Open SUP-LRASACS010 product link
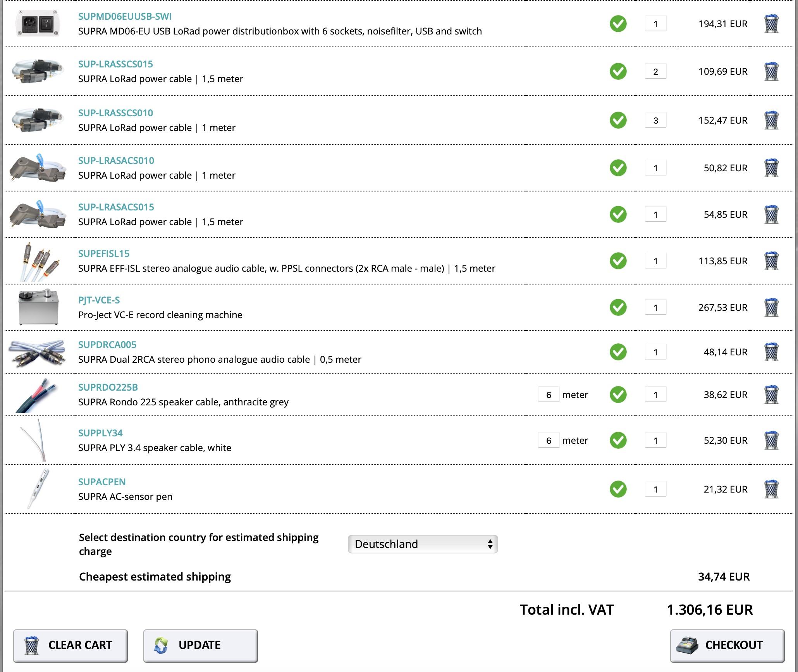 coord(116,160)
